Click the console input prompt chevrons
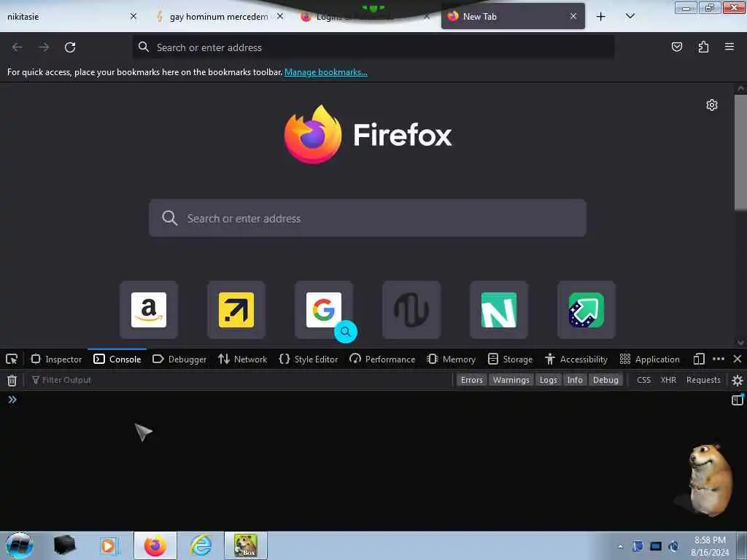This screenshot has height=560, width=747. 12,400
